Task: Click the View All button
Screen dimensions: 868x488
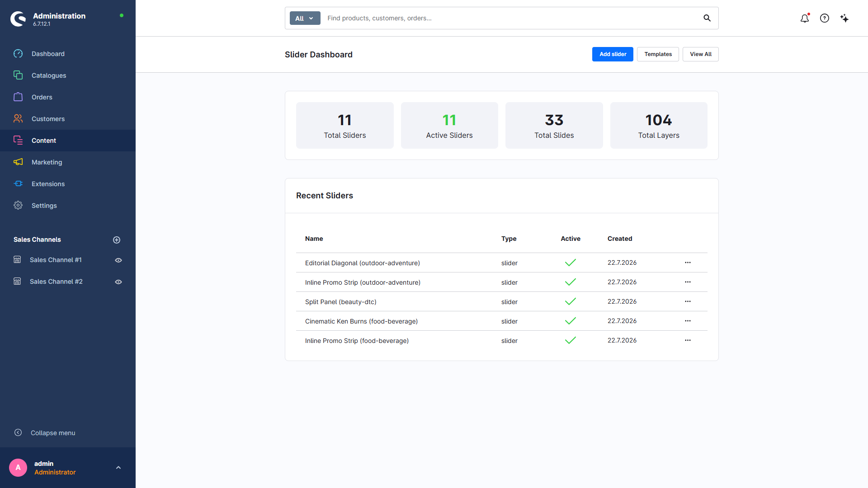Action: click(x=700, y=54)
